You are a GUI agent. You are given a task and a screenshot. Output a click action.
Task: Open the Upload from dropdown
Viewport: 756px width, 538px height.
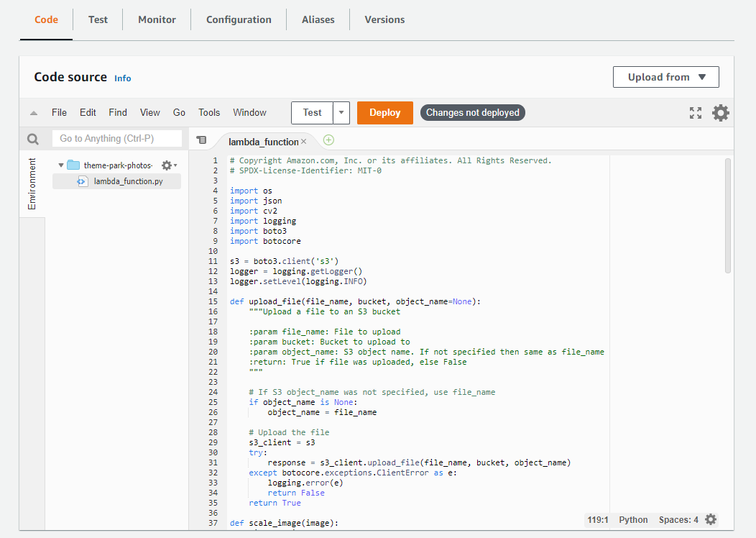pos(665,77)
